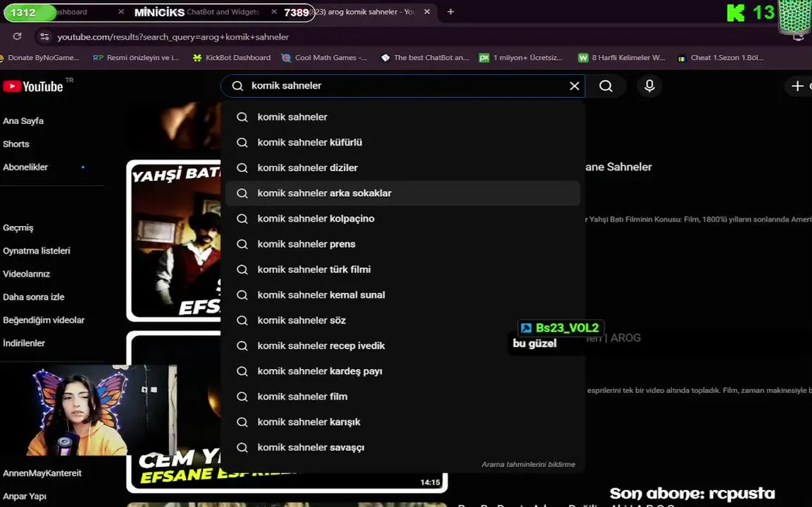The width and height of the screenshot is (812, 507).
Task: Open Cheat 1.Sezon bookmark
Action: pos(721,58)
